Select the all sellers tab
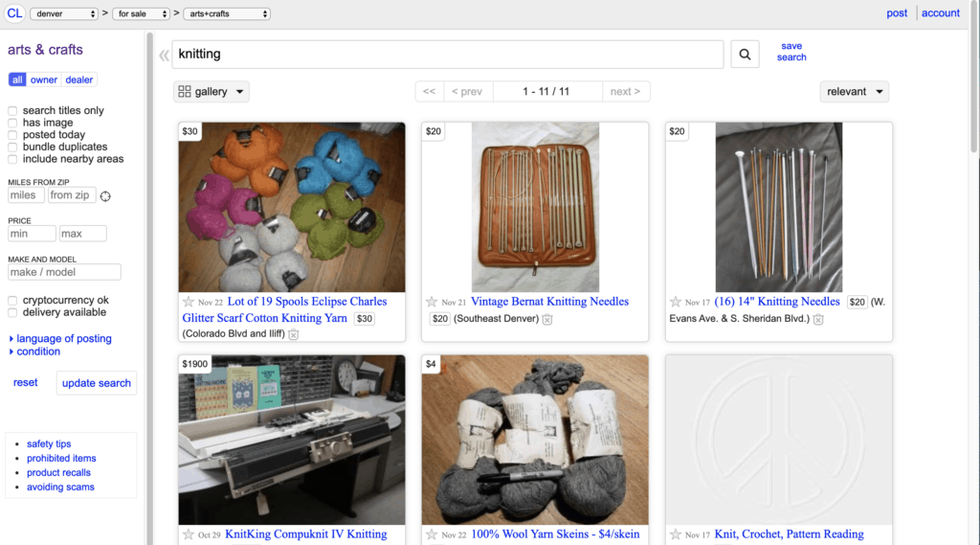This screenshot has height=545, width=980. 17,79
